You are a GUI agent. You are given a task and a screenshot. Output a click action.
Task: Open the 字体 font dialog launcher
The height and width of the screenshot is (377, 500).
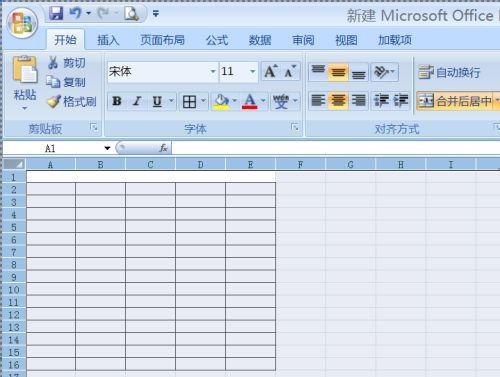(x=295, y=127)
